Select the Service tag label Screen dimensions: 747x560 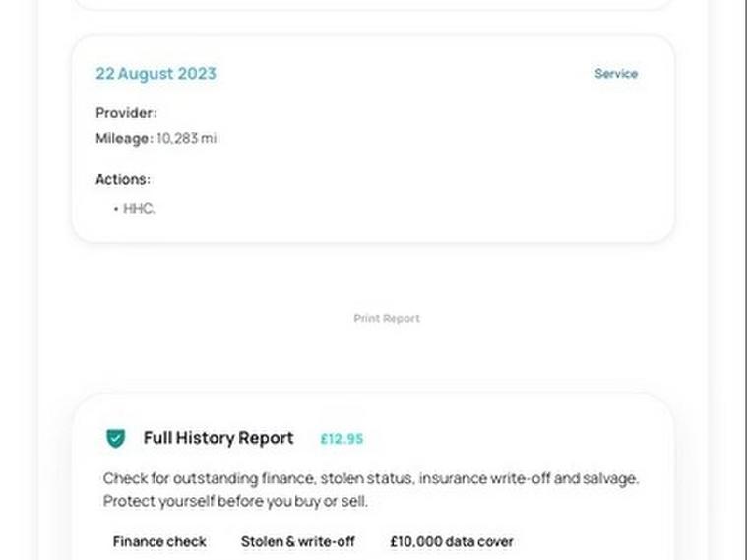616,74
